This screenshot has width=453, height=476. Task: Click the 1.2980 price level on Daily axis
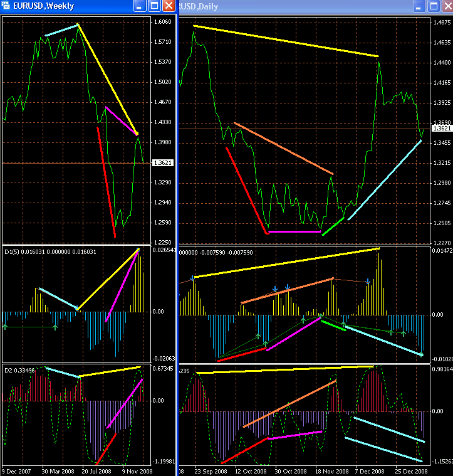tap(442, 182)
